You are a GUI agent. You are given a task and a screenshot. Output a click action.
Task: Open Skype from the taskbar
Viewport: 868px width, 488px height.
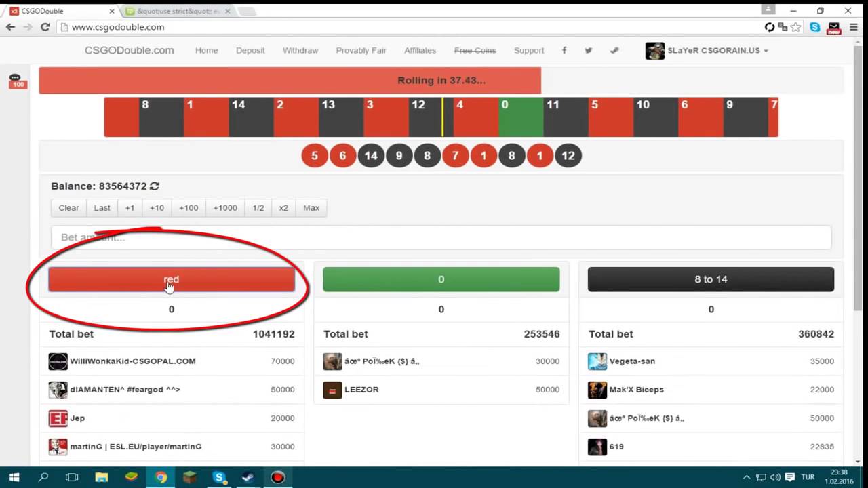[x=219, y=477]
